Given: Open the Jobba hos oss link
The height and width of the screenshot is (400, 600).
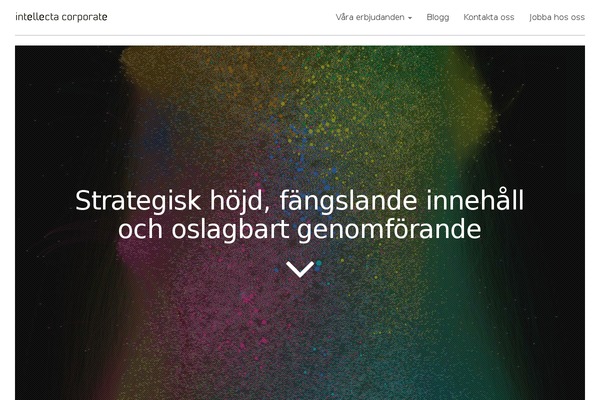Looking at the screenshot, I should click(557, 17).
